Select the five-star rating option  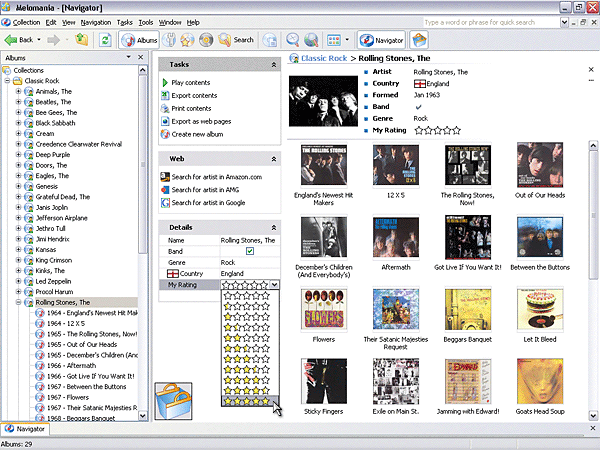250,401
